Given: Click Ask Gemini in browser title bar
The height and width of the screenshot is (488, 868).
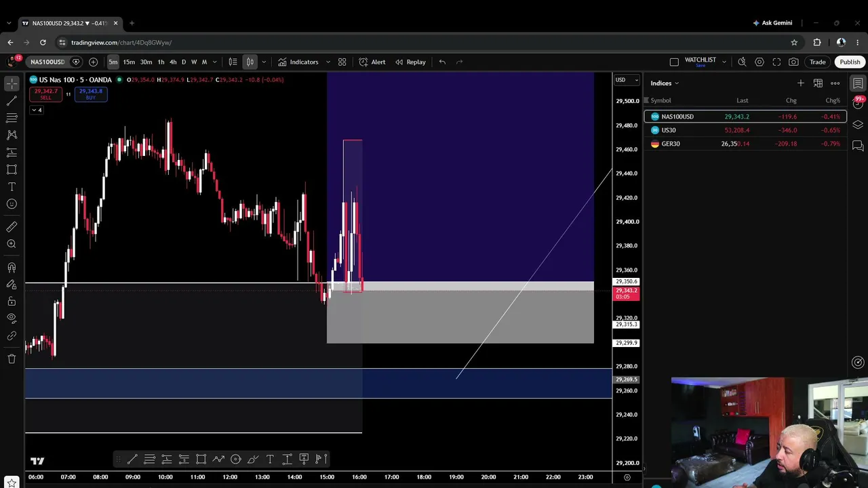Looking at the screenshot, I should 772,23.
